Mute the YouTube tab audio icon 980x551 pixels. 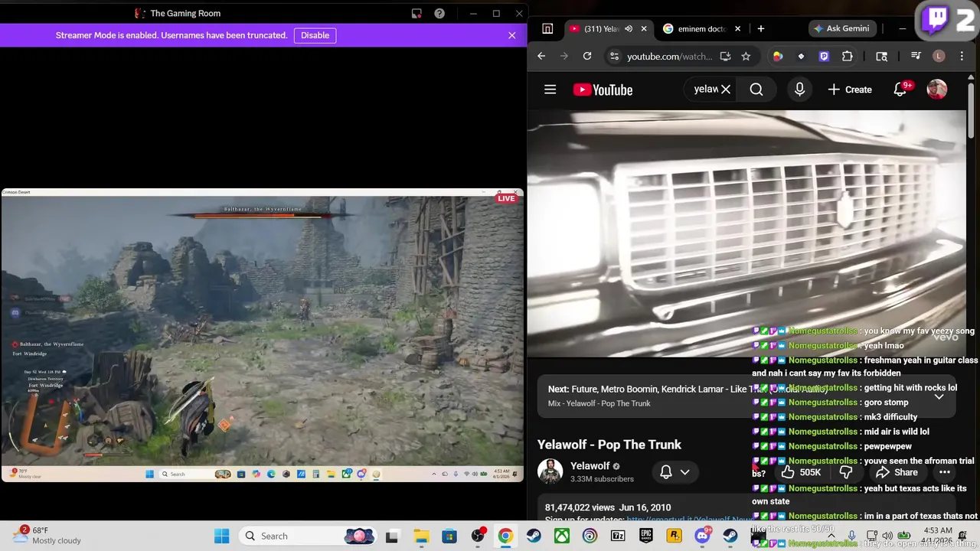[x=629, y=28]
